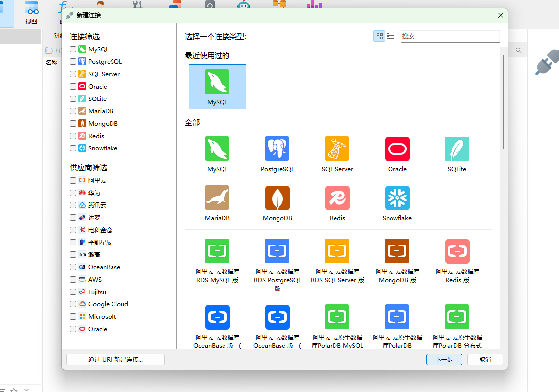The width and height of the screenshot is (559, 392).
Task: Close the 新建连接 dialog
Action: (500, 15)
